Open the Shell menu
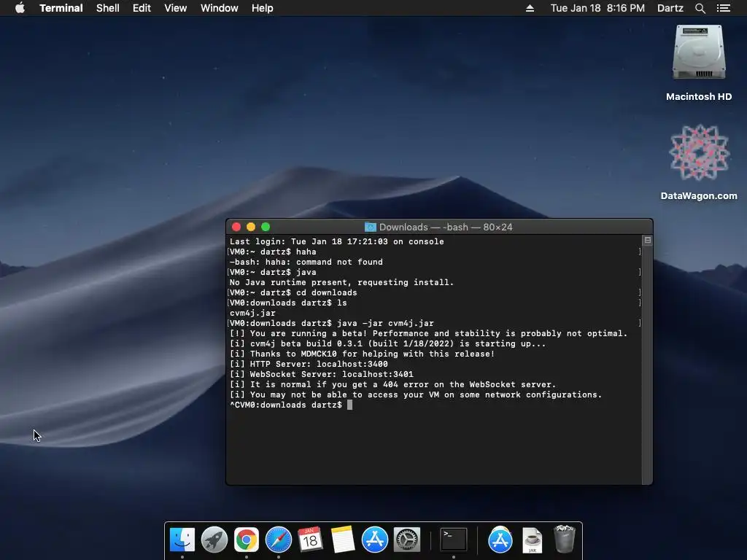The image size is (747, 560). click(x=108, y=8)
